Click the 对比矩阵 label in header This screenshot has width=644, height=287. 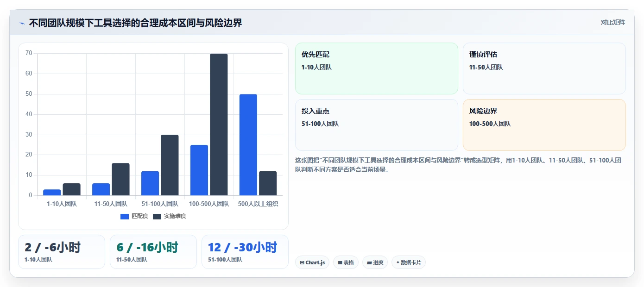coord(612,23)
